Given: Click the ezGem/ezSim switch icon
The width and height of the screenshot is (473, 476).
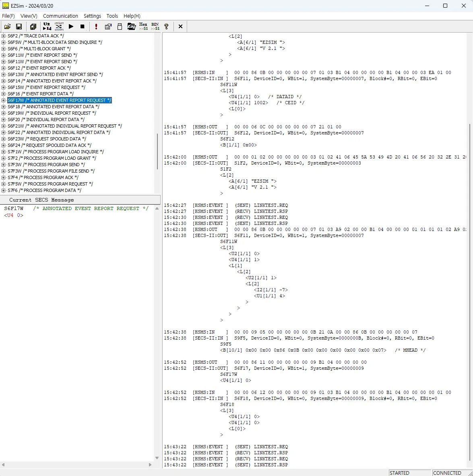Looking at the screenshot, I should pyautogui.click(x=59, y=27).
